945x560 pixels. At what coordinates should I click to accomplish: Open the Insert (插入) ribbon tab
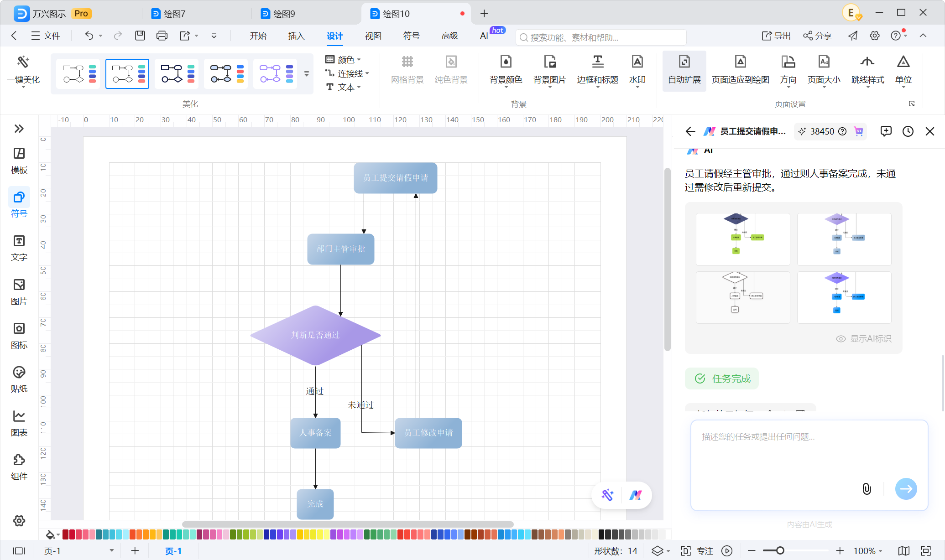296,36
